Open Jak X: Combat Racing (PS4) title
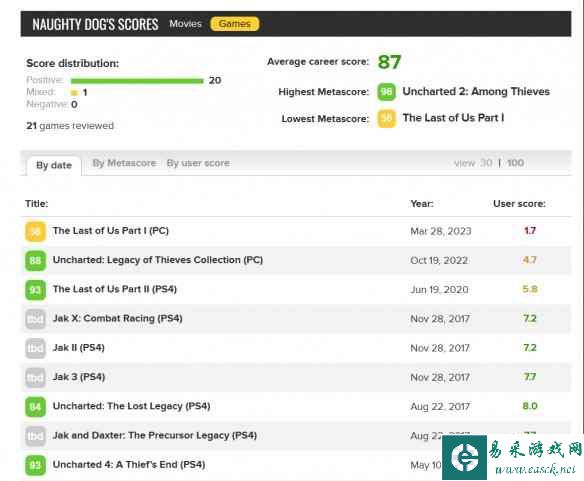Image resolution: width=584 pixels, height=481 pixels. (117, 318)
